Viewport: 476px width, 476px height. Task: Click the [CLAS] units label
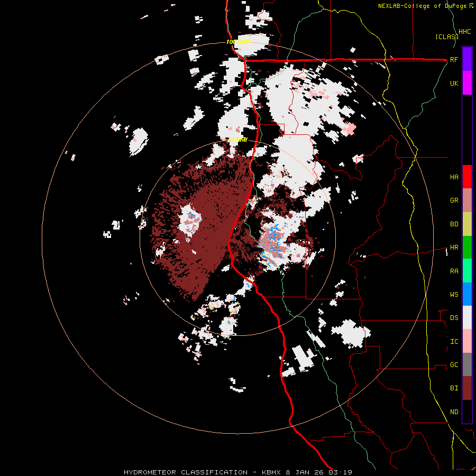[446, 36]
